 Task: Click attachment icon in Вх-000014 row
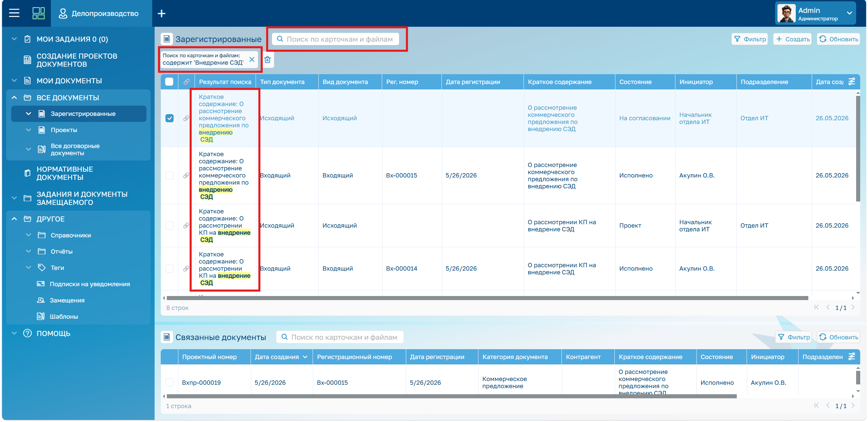pyautogui.click(x=186, y=269)
